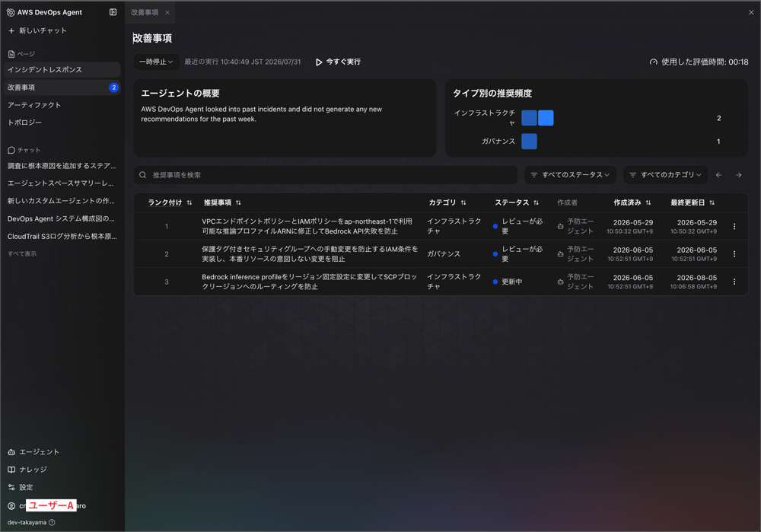Click すべて表示 to show all chats
761x532 pixels.
[x=22, y=253]
